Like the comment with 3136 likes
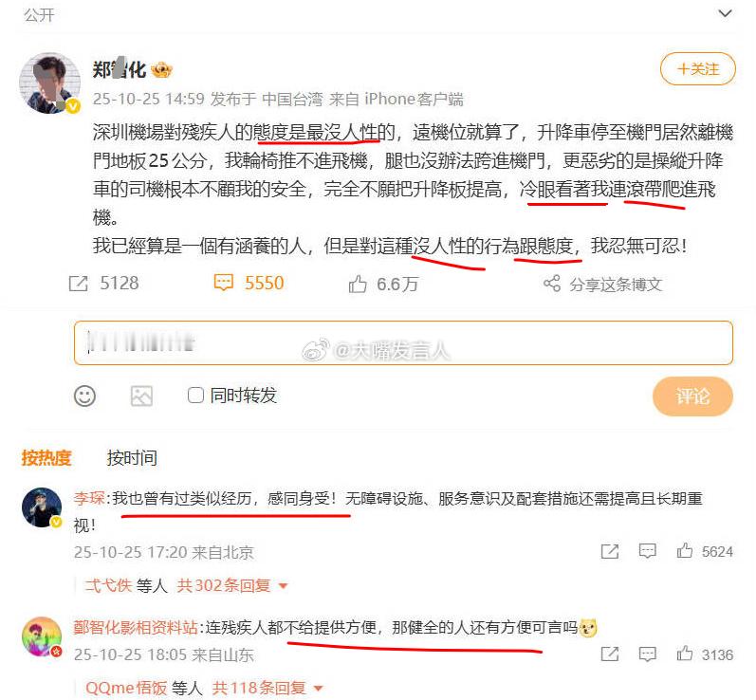 (x=685, y=654)
